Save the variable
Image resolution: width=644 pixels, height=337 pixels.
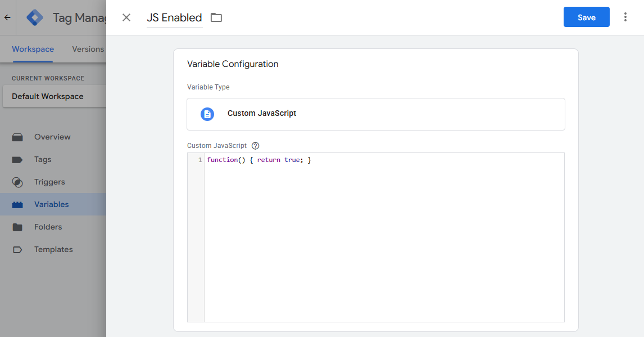click(x=587, y=17)
